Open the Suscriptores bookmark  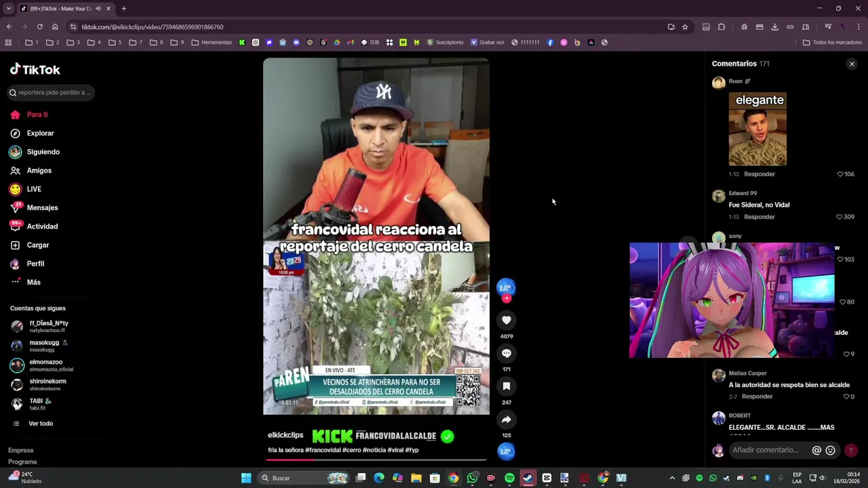tap(445, 43)
